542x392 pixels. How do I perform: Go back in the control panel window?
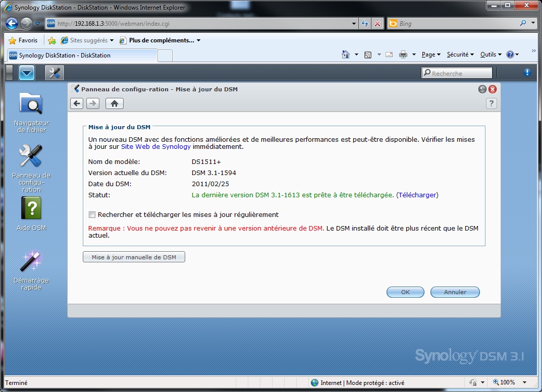click(x=77, y=103)
